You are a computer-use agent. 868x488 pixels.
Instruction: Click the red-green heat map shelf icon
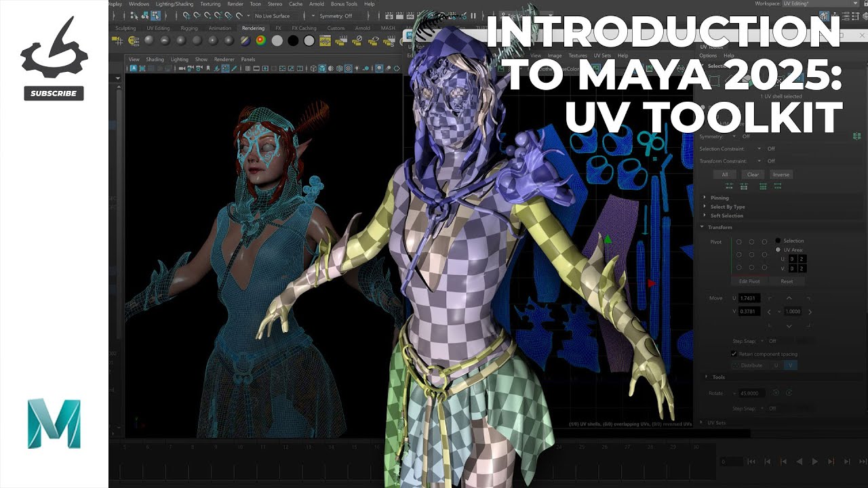point(261,41)
